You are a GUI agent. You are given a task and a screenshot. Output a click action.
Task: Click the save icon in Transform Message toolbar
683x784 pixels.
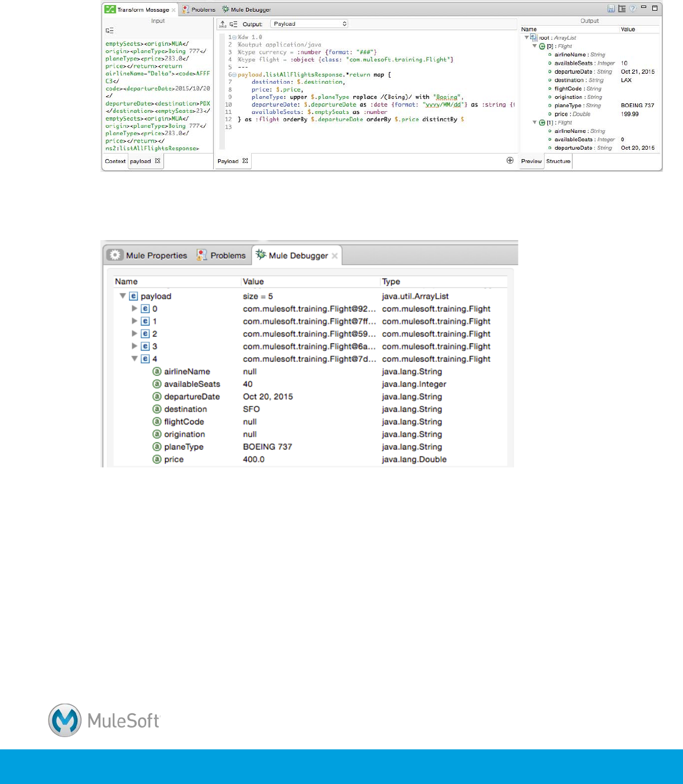point(611,9)
